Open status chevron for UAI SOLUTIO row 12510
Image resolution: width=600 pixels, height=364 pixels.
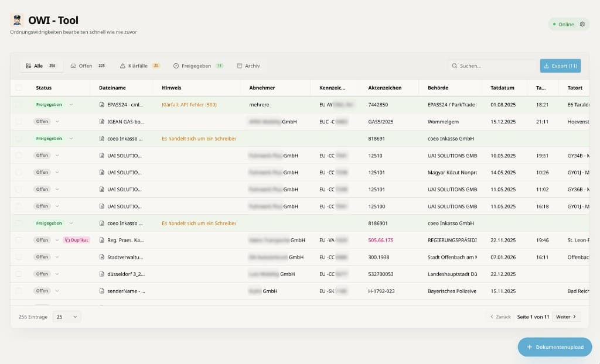point(57,156)
